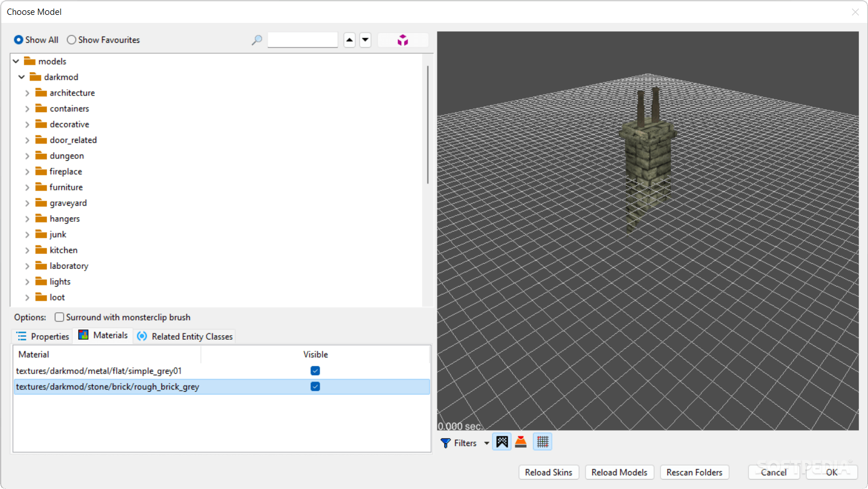Click the fireplace folder icon
Image resolution: width=868 pixels, height=489 pixels.
click(x=41, y=171)
